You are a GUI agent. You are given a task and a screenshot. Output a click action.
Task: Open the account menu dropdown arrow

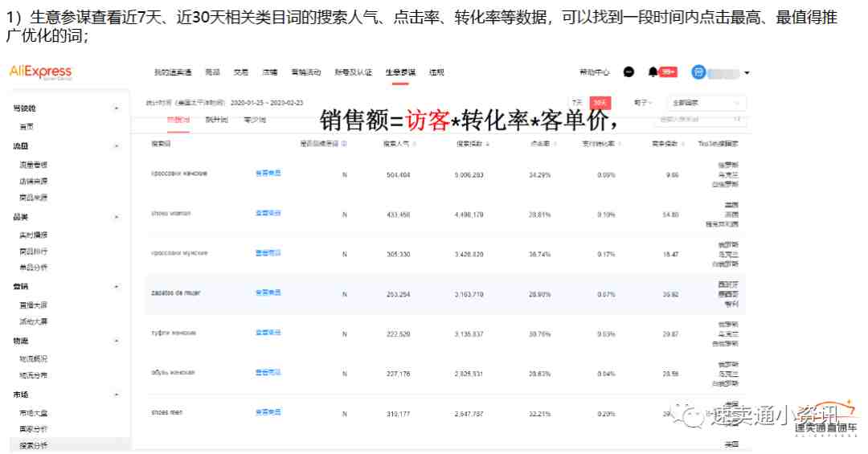(747, 73)
